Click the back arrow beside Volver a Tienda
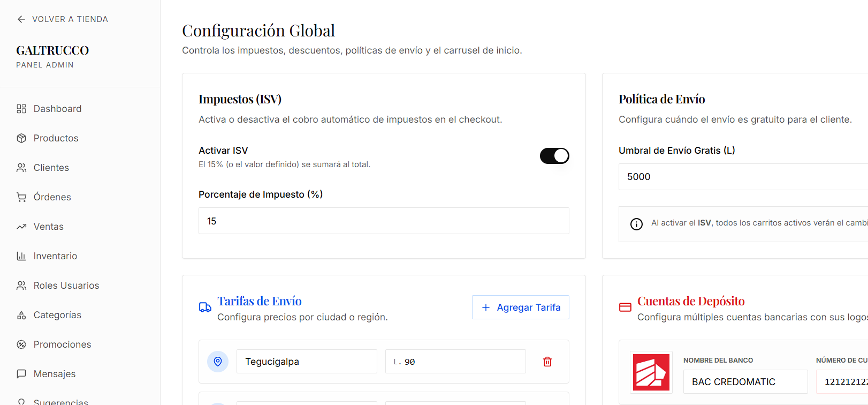Screen dimensions: 868x405 [21, 19]
